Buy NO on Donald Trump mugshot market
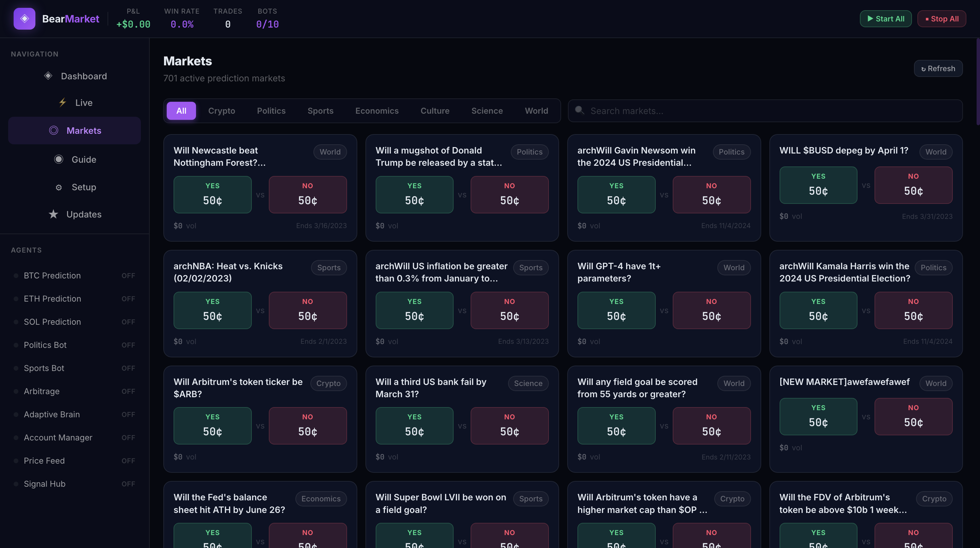980x548 pixels. click(509, 194)
